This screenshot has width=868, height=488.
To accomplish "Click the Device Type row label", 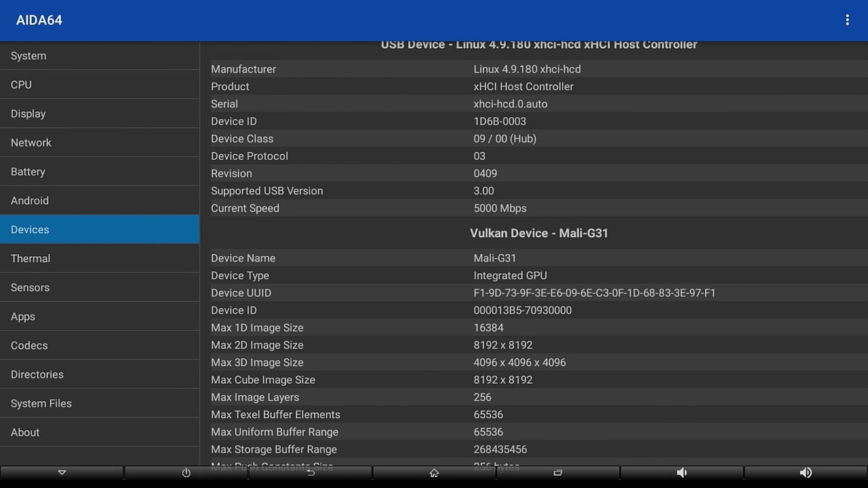I will pyautogui.click(x=240, y=276).
